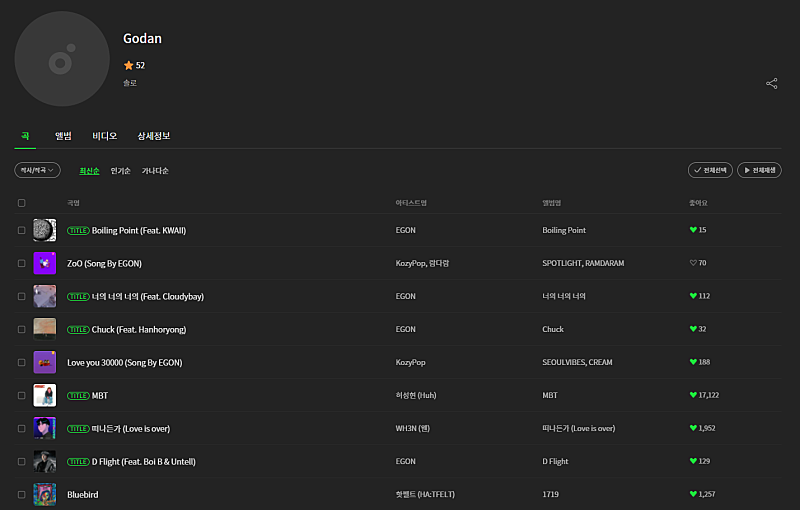The image size is (800, 510).
Task: Toggle the select-all checkbox in the table header
Action: point(22,203)
